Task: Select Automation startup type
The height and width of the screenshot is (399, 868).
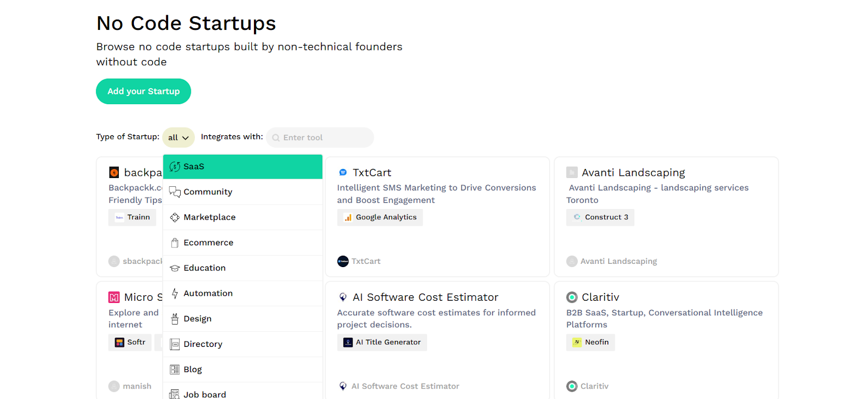Action: [242, 294]
